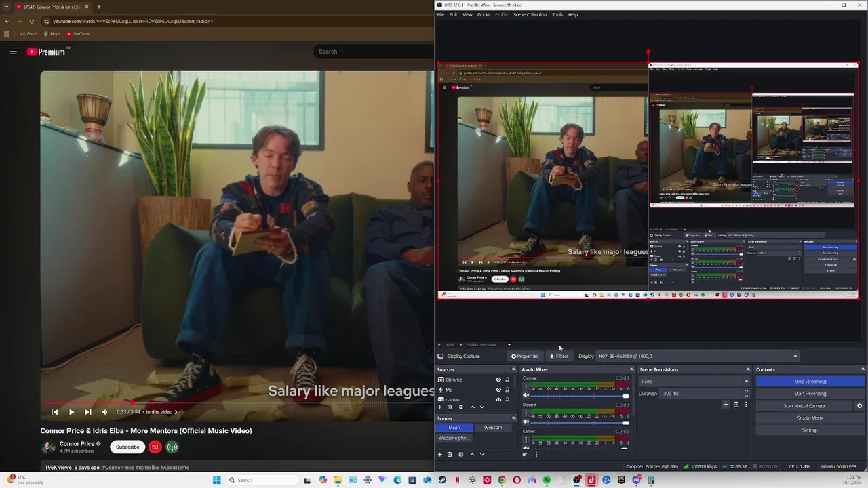Click Start Virtual Camera button

click(x=804, y=406)
